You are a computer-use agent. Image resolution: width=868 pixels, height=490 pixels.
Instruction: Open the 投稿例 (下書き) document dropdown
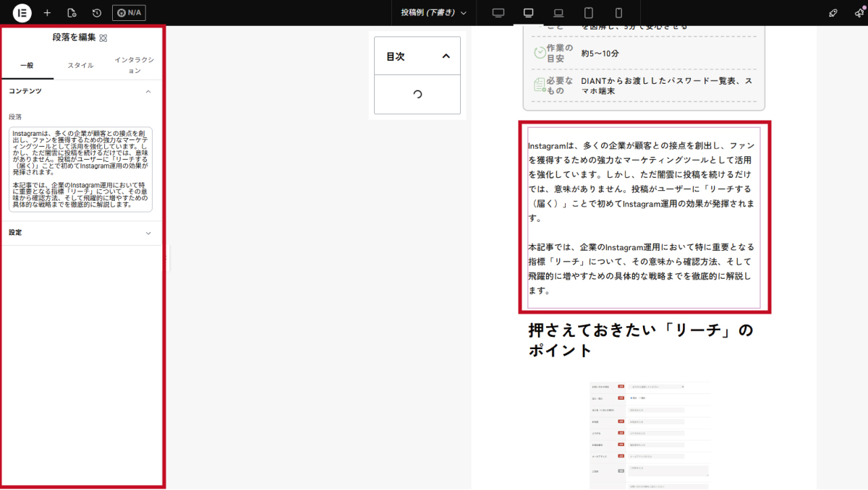point(434,13)
